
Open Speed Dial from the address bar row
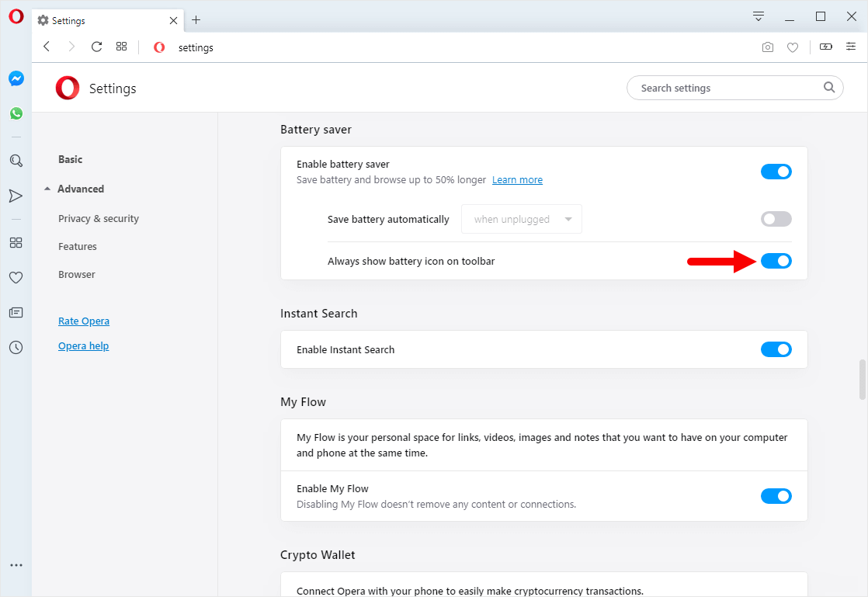pyautogui.click(x=122, y=47)
